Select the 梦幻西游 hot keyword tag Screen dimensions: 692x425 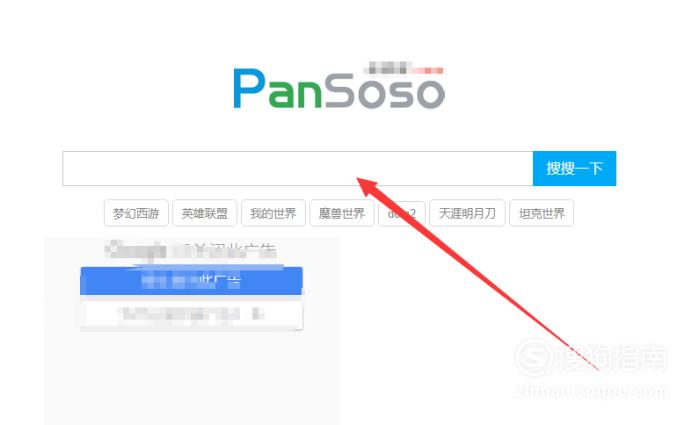(x=136, y=213)
